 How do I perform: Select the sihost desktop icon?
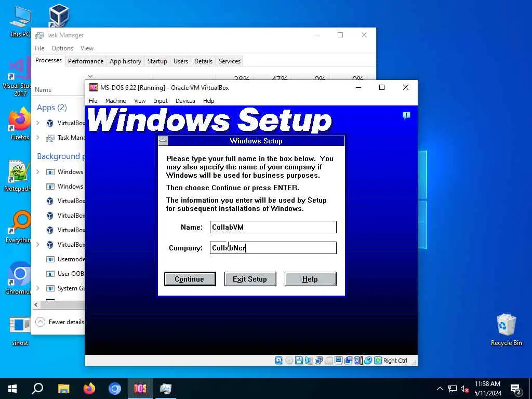[x=20, y=330]
